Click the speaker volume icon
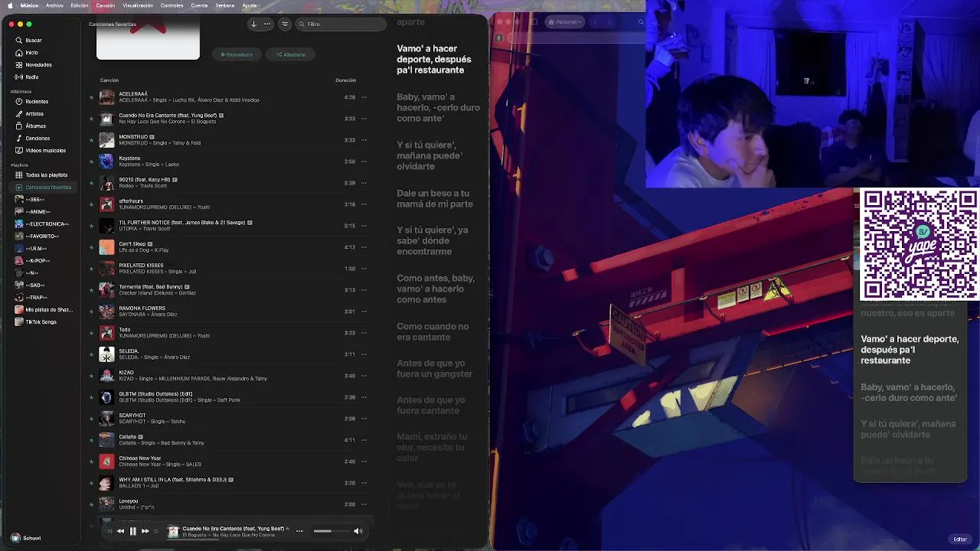The height and width of the screenshot is (551, 980). click(x=358, y=531)
